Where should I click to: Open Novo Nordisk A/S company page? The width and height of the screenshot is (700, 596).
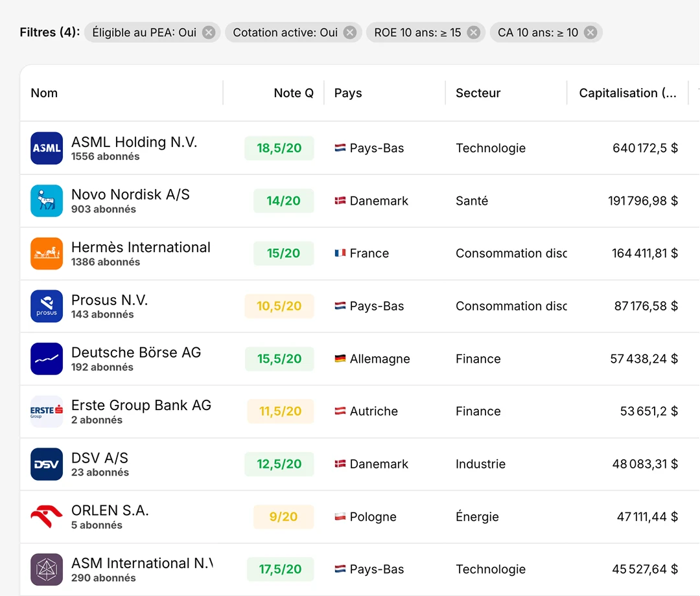tap(130, 194)
